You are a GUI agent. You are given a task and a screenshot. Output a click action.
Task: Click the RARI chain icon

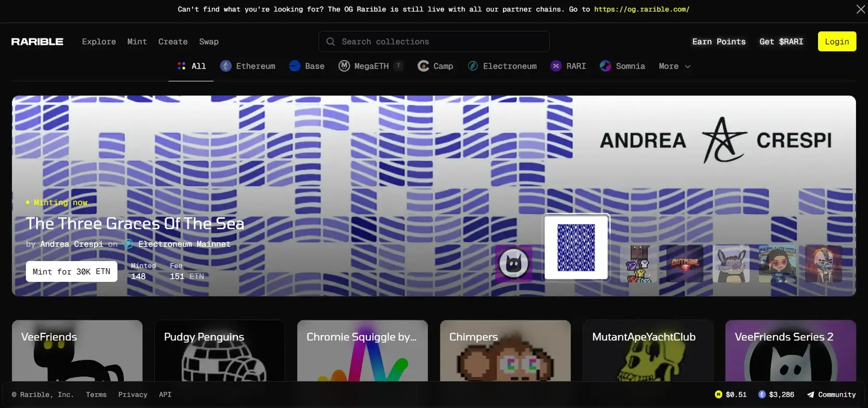[556, 66]
